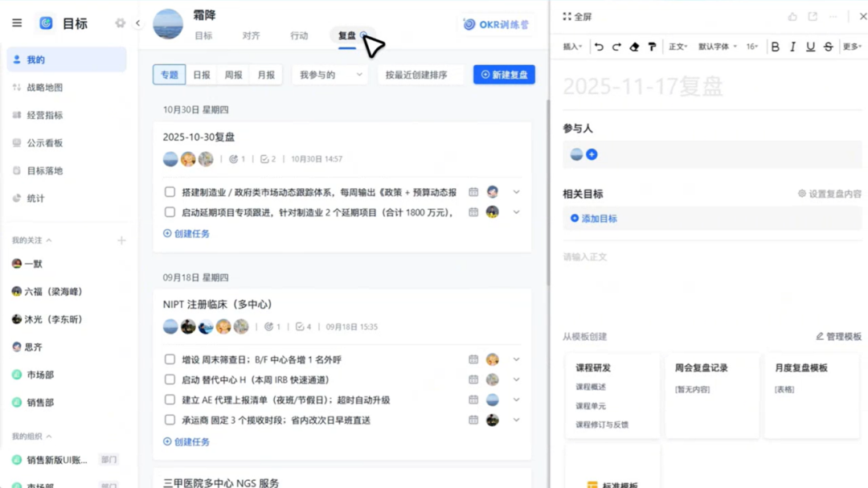
Task: Open calendar icon for 搭建制造业 task
Action: coord(473,192)
